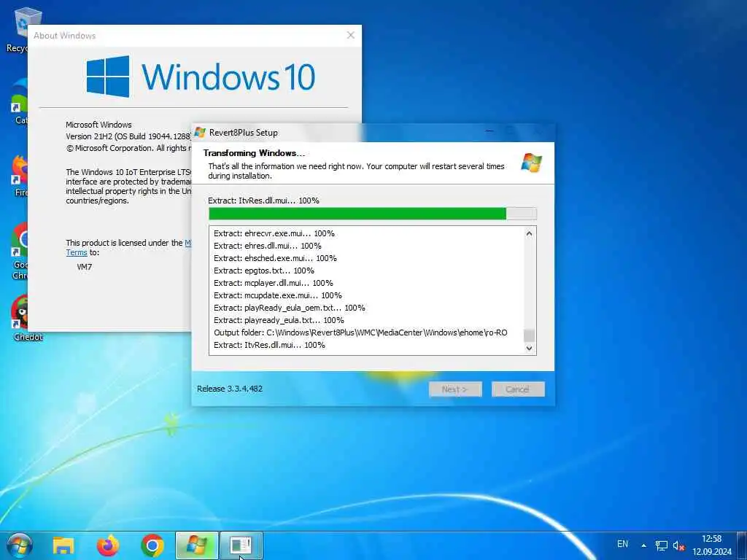The width and height of the screenshot is (747, 560).
Task: Switch to the Revert8Plus Setup taskbar button
Action: pyautogui.click(x=197, y=545)
